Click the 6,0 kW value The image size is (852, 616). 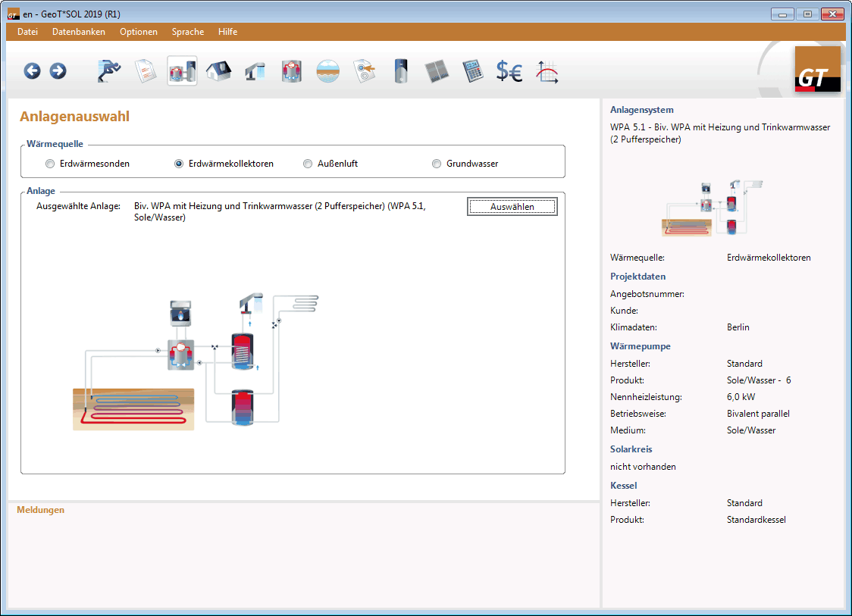[x=741, y=396]
